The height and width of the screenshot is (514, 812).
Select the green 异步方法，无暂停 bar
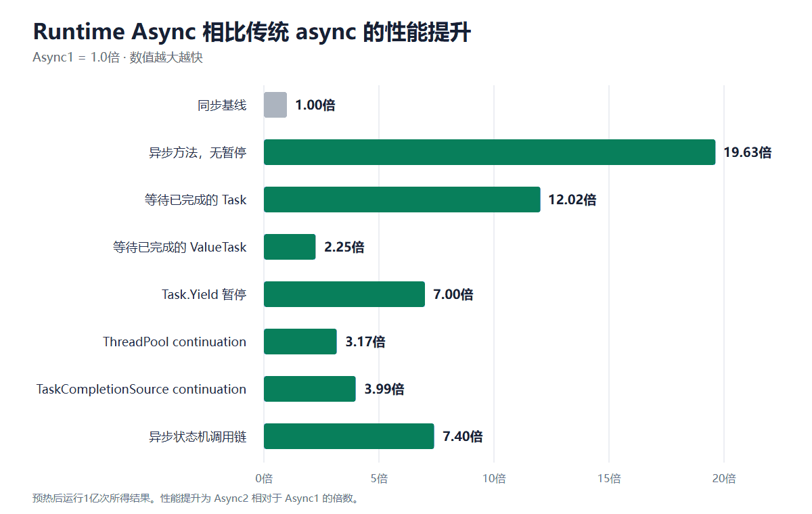click(489, 152)
